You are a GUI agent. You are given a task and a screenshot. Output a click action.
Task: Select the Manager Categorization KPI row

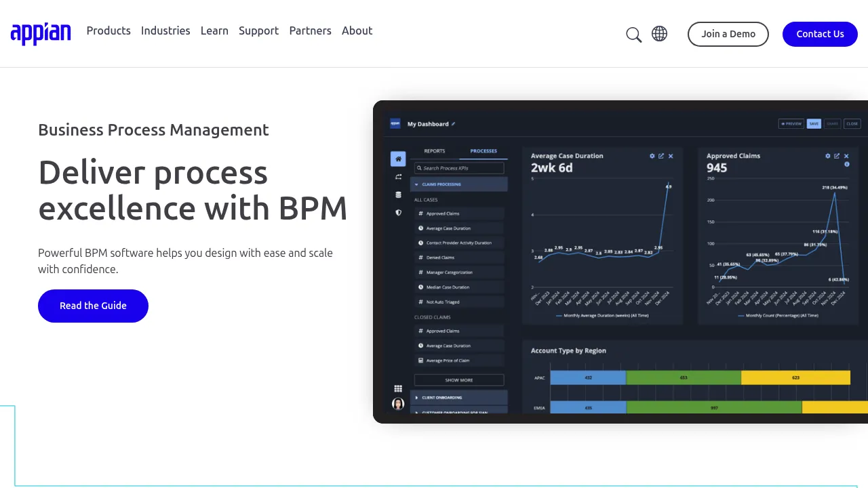pos(459,272)
